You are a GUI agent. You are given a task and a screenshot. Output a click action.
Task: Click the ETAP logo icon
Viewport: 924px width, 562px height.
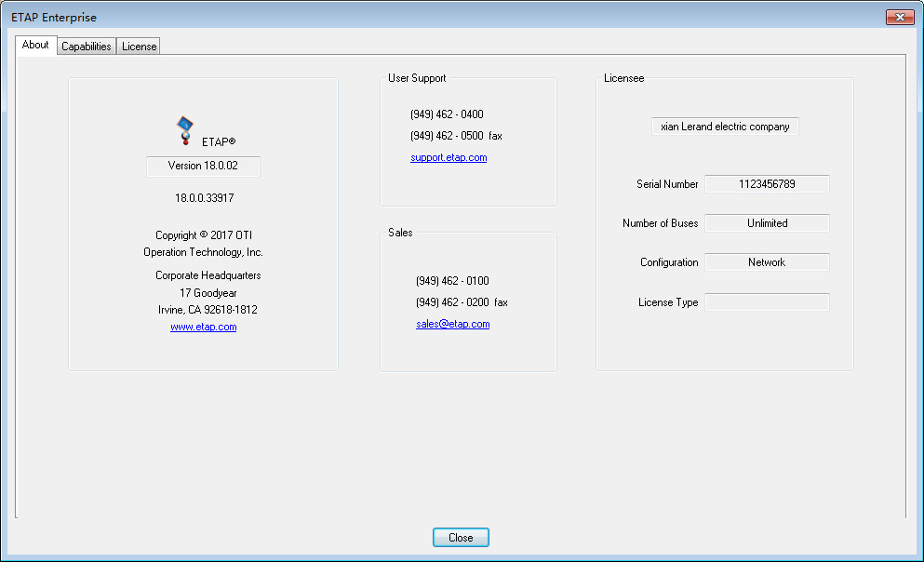(x=185, y=131)
